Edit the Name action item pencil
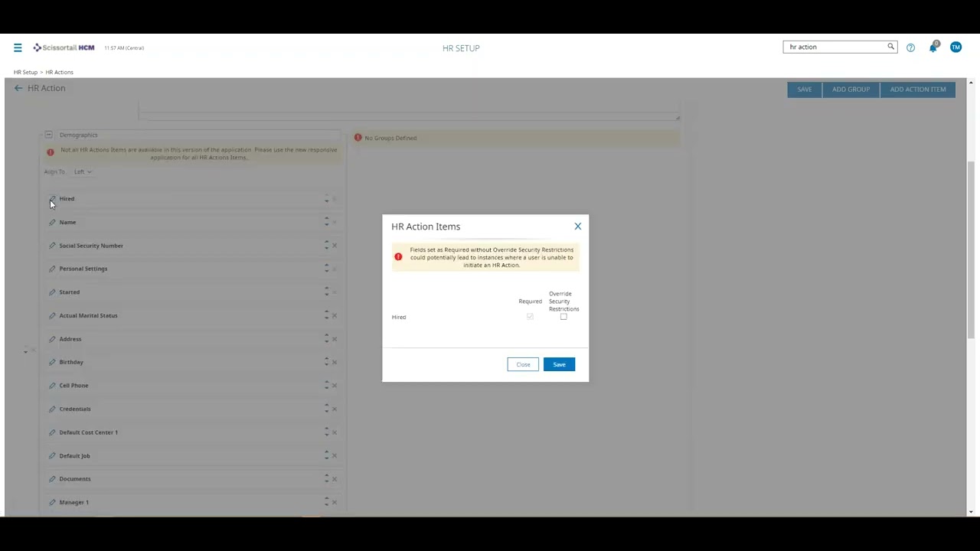980x551 pixels. (x=52, y=222)
